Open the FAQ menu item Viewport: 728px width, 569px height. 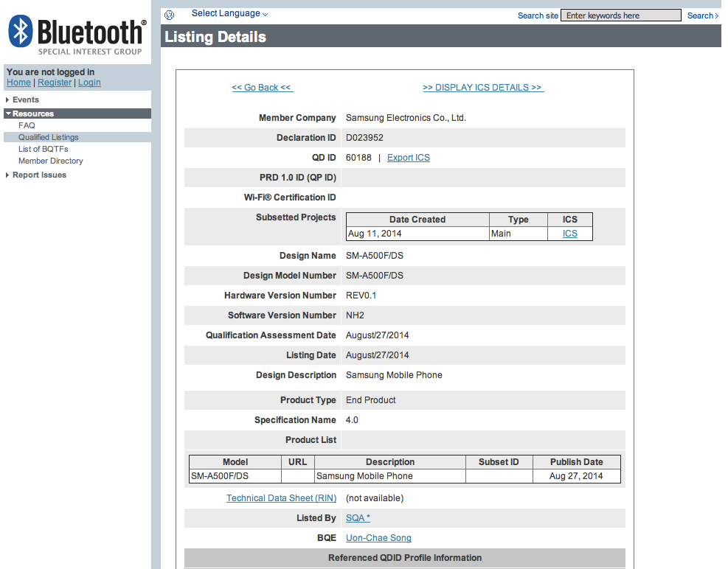tap(27, 125)
